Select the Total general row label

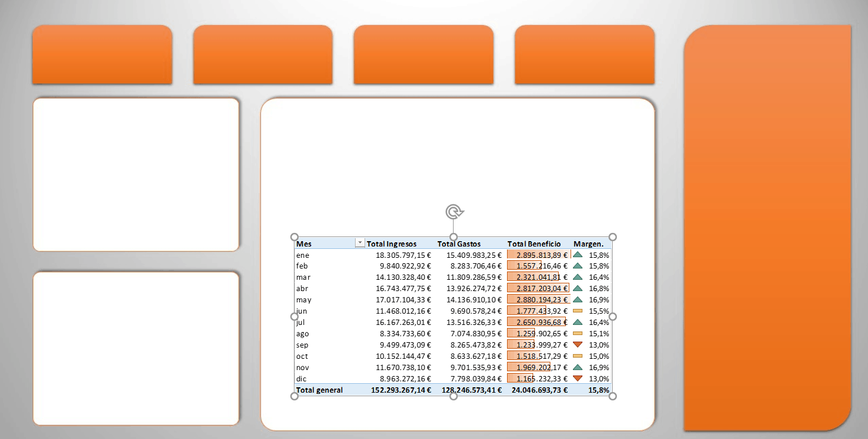[x=319, y=390]
